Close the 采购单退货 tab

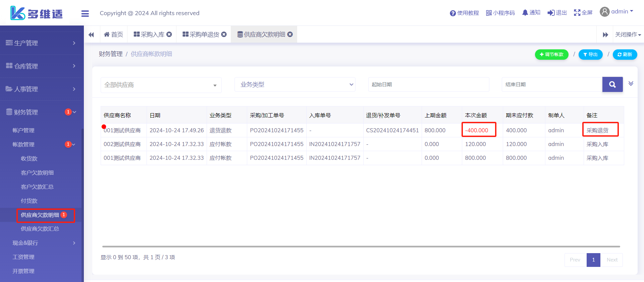click(x=224, y=34)
